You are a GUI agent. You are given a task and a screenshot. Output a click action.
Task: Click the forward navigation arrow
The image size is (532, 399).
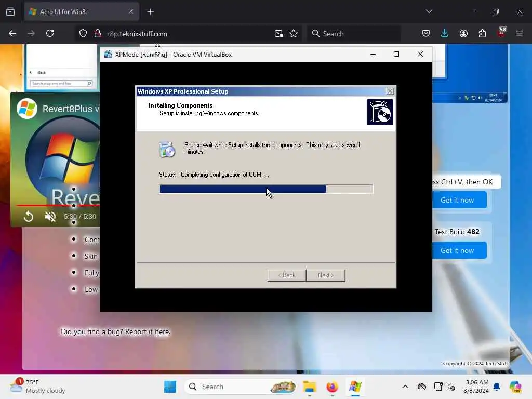tap(31, 34)
